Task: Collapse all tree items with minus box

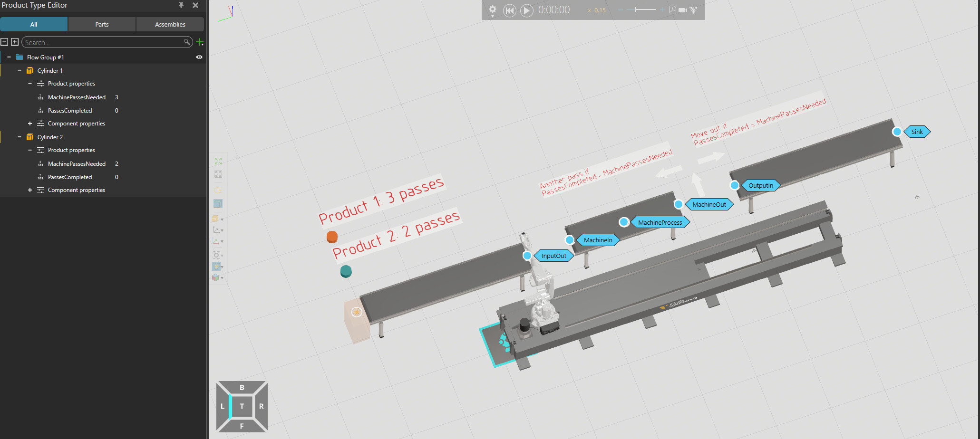Action: 4,42
